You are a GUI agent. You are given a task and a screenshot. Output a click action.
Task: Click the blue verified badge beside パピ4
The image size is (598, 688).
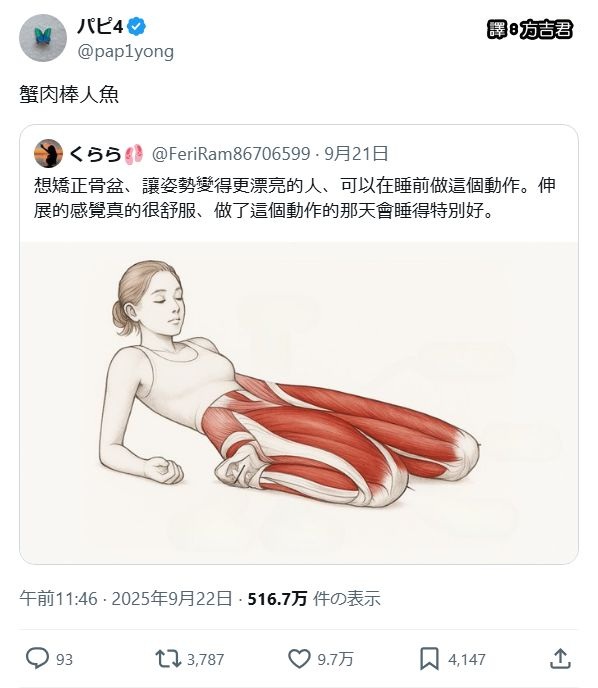[x=136, y=27]
